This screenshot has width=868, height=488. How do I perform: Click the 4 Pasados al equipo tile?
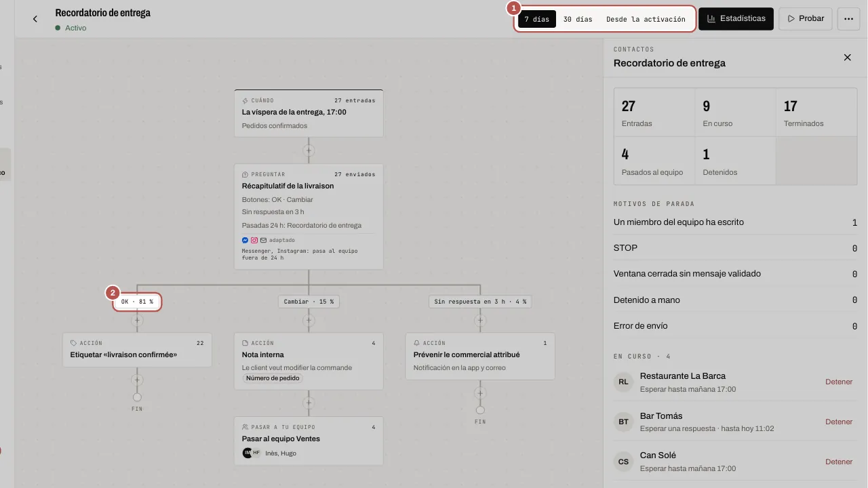pos(654,161)
